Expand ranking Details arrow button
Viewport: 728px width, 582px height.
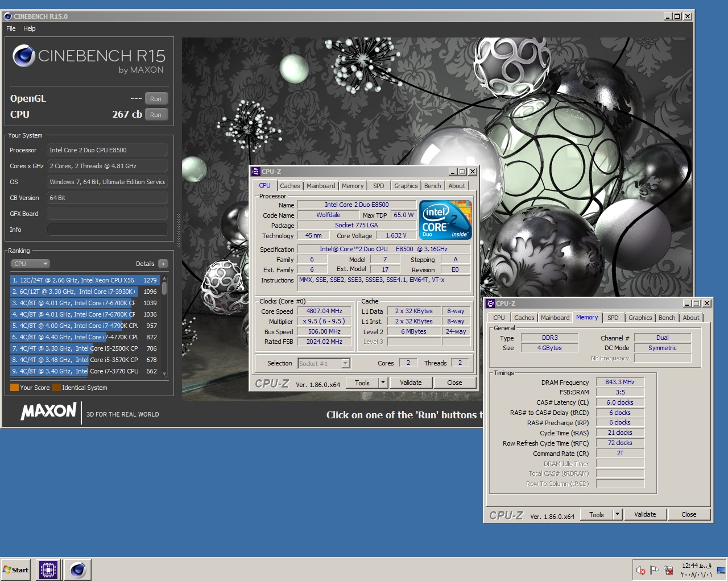coord(163,264)
